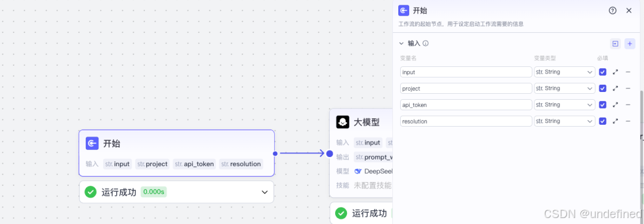The height and width of the screenshot is (224, 644).
Task: Expand details icon for project variable row
Action: (x=615, y=88)
